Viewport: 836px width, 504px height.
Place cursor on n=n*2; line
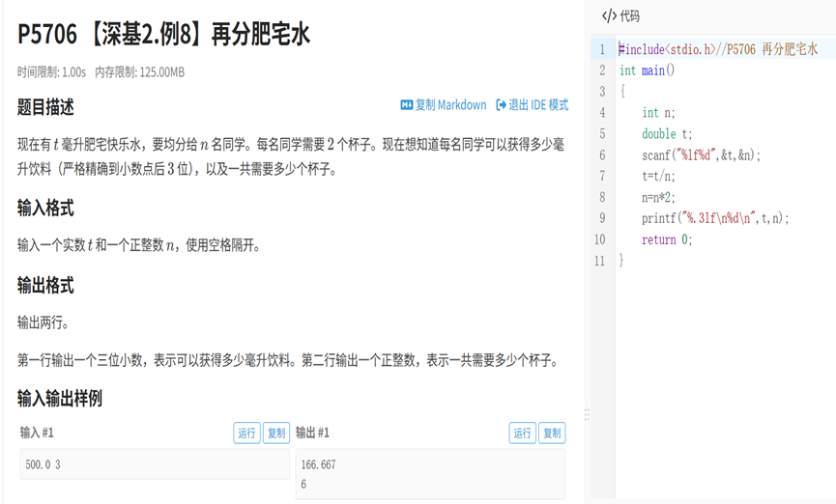[658, 197]
